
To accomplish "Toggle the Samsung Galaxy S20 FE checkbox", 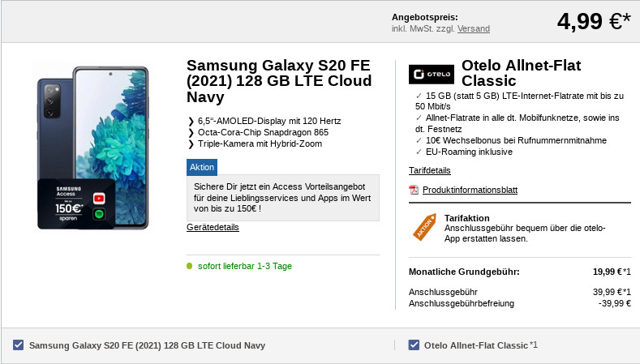I will tap(19, 345).
